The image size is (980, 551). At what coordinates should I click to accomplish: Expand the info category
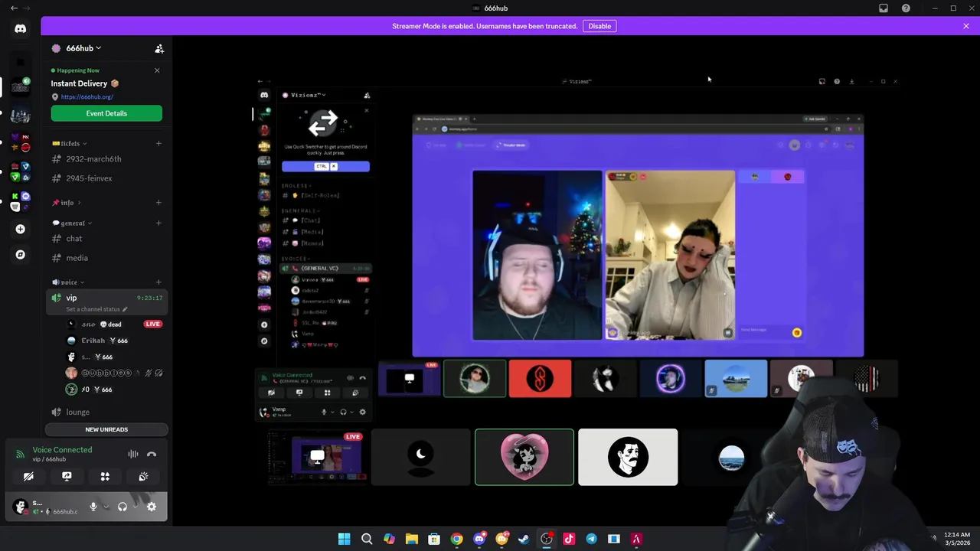pos(67,203)
